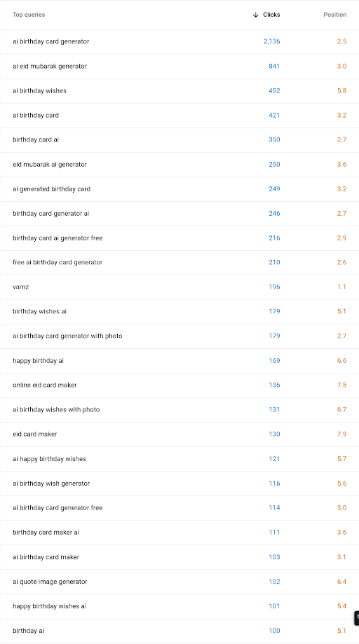The image size is (359, 644).
Task: Open the 'birthday card ai' query
Action: pos(36,139)
